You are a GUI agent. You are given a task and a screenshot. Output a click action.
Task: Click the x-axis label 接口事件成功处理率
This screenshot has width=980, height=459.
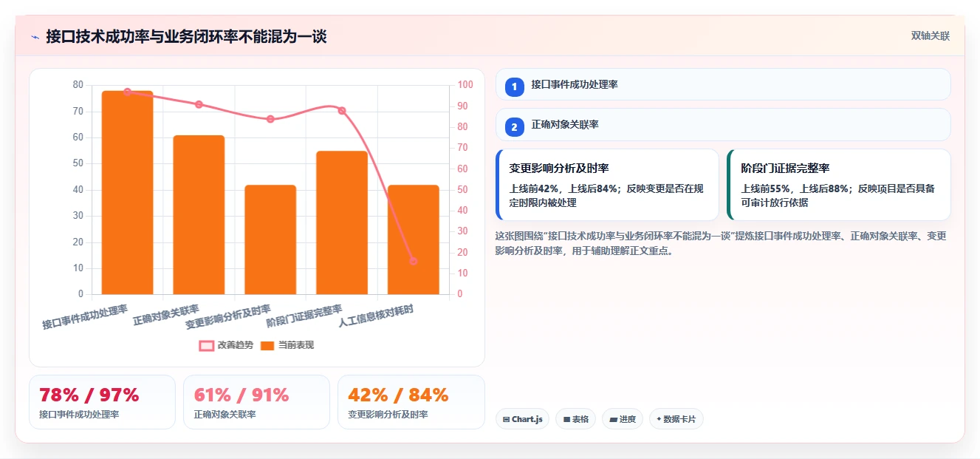(85, 316)
